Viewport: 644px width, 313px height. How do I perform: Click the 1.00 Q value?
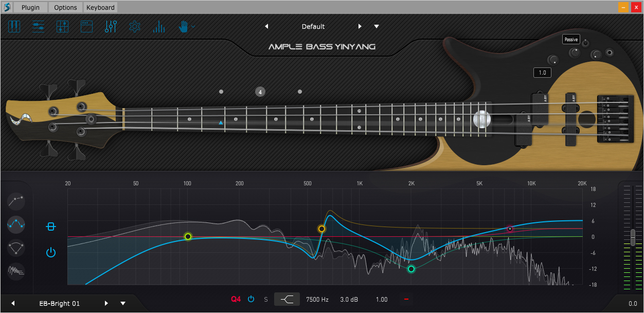(x=382, y=299)
